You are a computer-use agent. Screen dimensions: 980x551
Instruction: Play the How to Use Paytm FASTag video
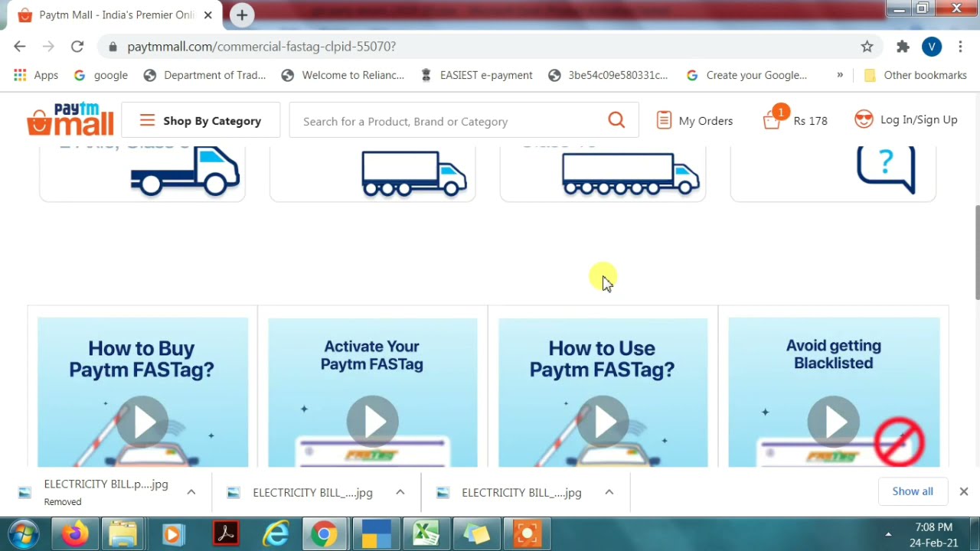click(x=603, y=421)
